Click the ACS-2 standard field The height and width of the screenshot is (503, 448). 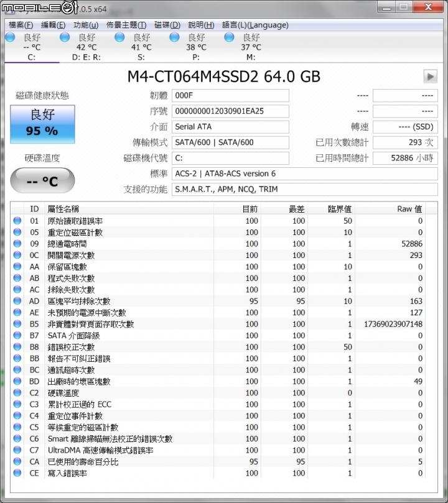(304, 174)
